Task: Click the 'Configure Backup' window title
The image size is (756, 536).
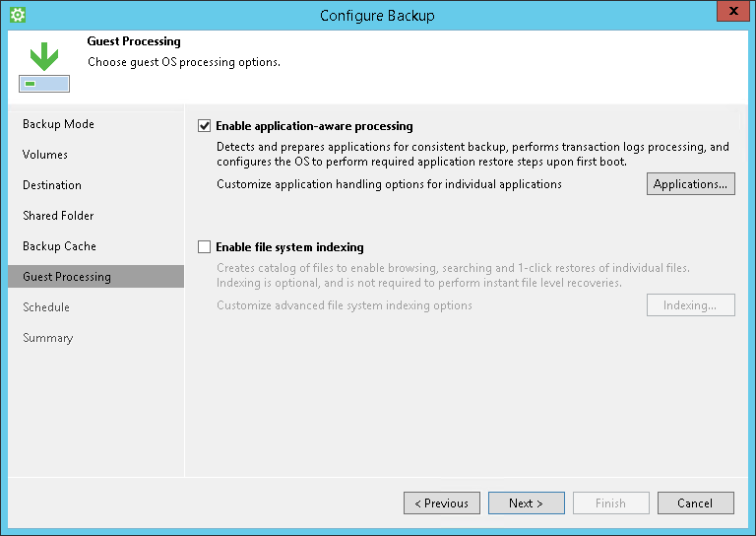Action: [x=377, y=16]
